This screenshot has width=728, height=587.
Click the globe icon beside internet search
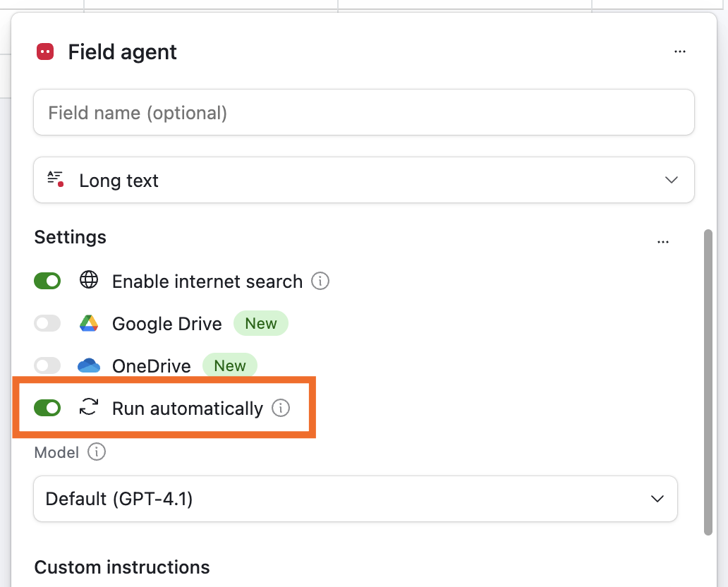(x=88, y=281)
